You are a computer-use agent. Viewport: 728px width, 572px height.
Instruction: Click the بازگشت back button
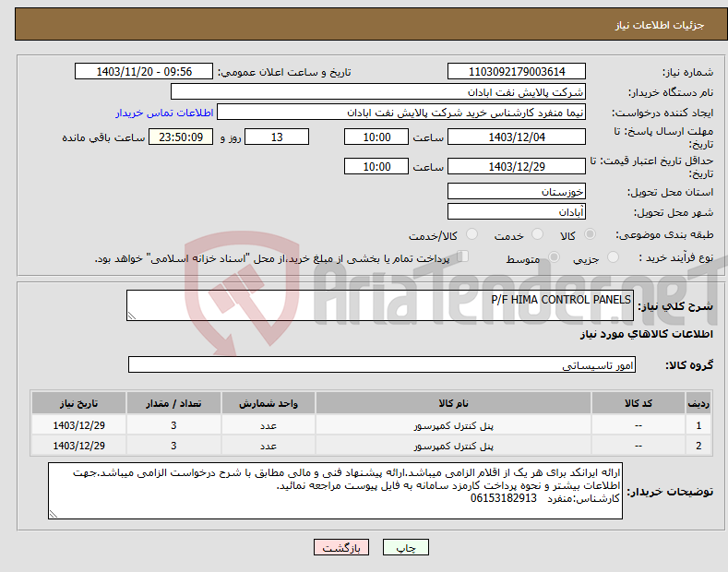pyautogui.click(x=341, y=547)
